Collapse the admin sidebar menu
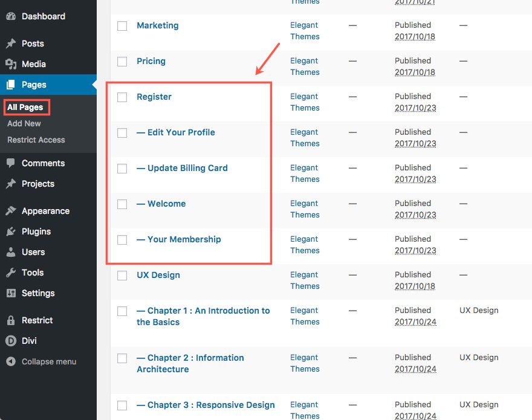Screen dimensions: 532x420 click(x=41, y=361)
